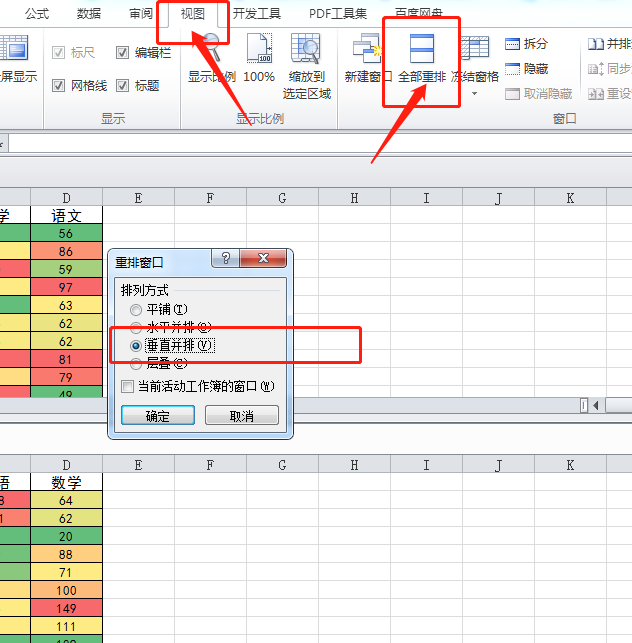Click 取消 in the 重排窗口 dialog

click(242, 415)
